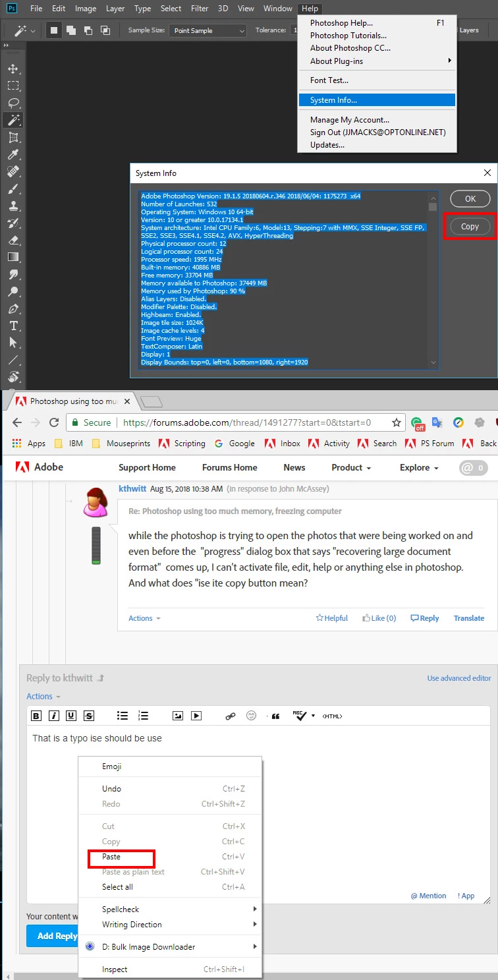Select the Eyedropper tool

(13, 155)
